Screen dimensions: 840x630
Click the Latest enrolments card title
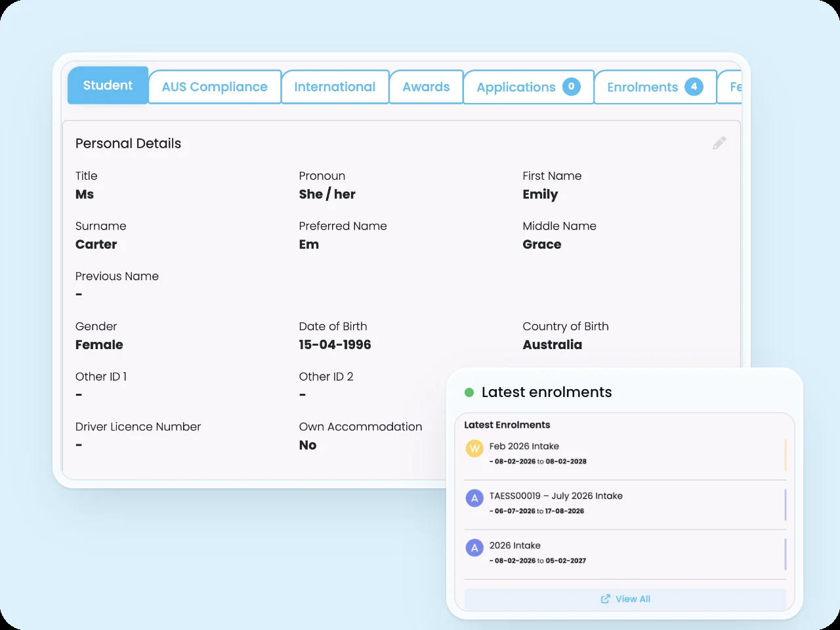547,392
